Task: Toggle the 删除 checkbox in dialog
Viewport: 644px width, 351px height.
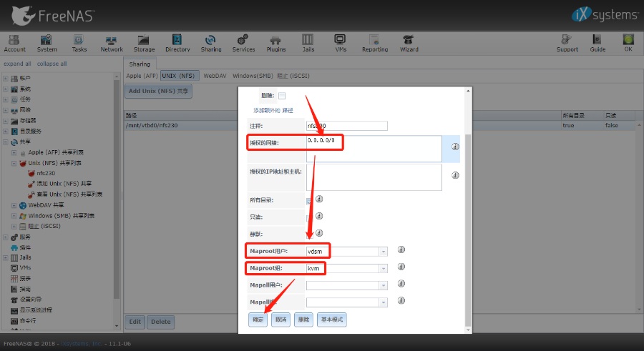Action: click(x=282, y=96)
